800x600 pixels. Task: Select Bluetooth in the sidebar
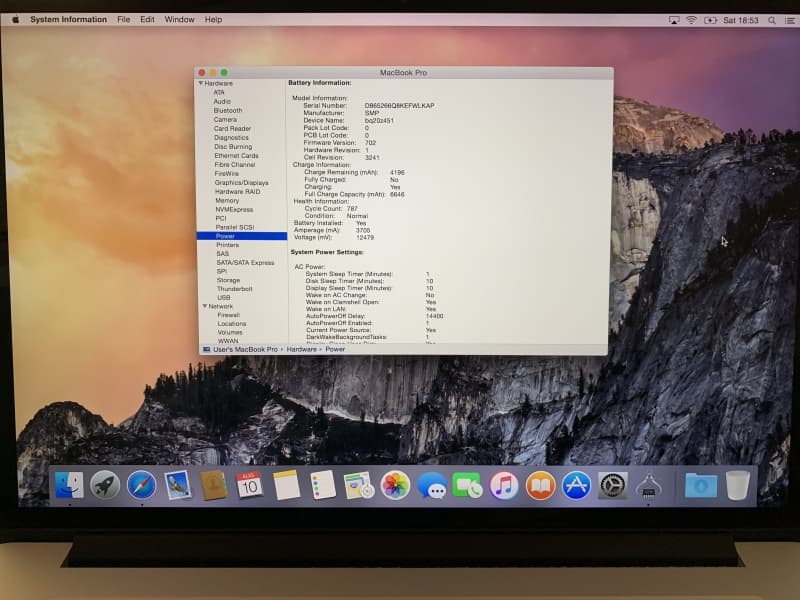pos(228,110)
